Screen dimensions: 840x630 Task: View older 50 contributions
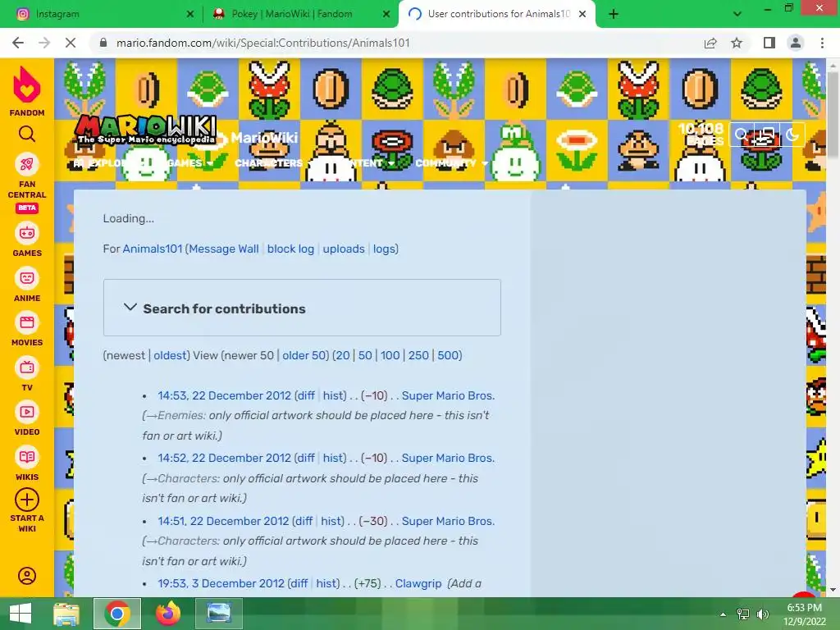pyautogui.click(x=304, y=355)
